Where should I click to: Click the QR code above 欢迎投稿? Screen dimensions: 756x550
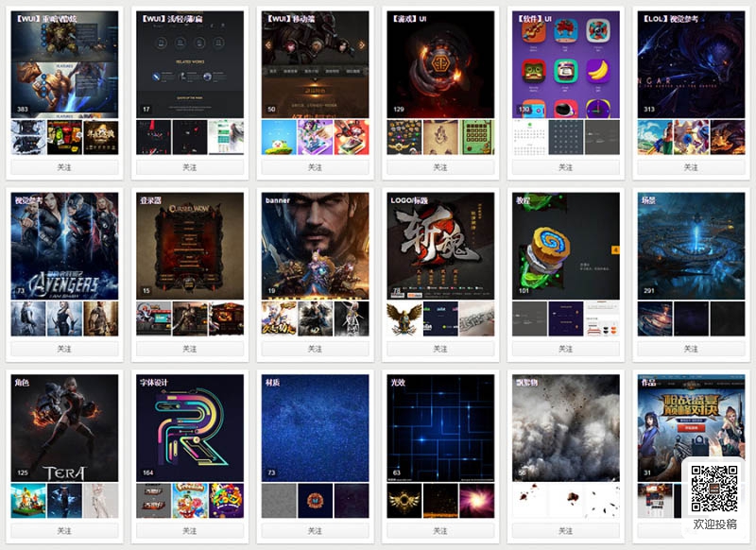tap(714, 489)
